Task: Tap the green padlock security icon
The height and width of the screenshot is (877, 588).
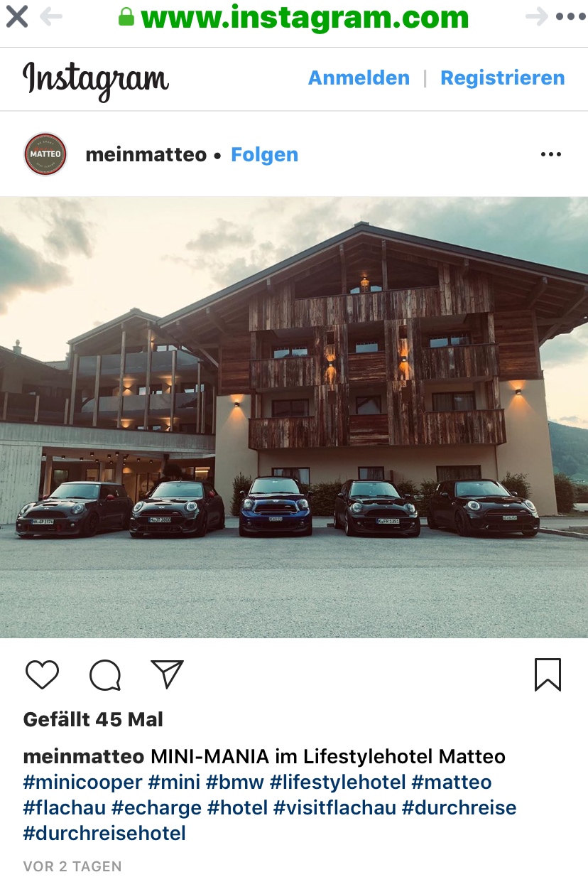Action: pyautogui.click(x=126, y=17)
